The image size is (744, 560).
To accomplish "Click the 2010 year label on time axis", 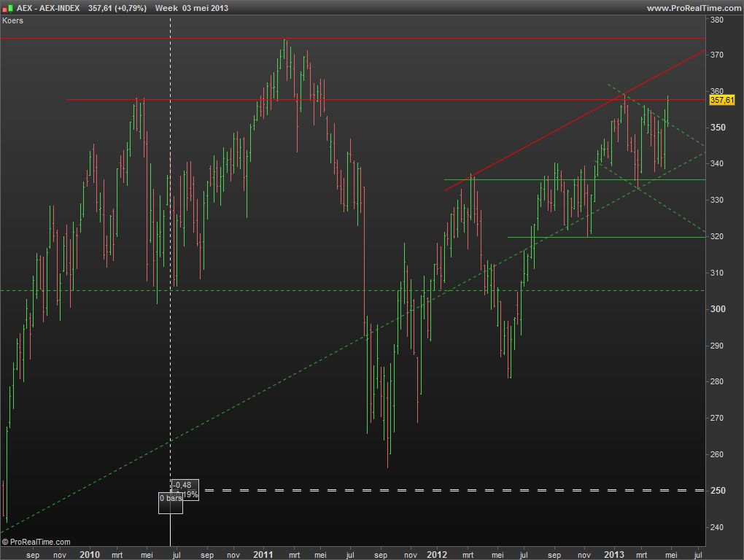I will pos(90,555).
